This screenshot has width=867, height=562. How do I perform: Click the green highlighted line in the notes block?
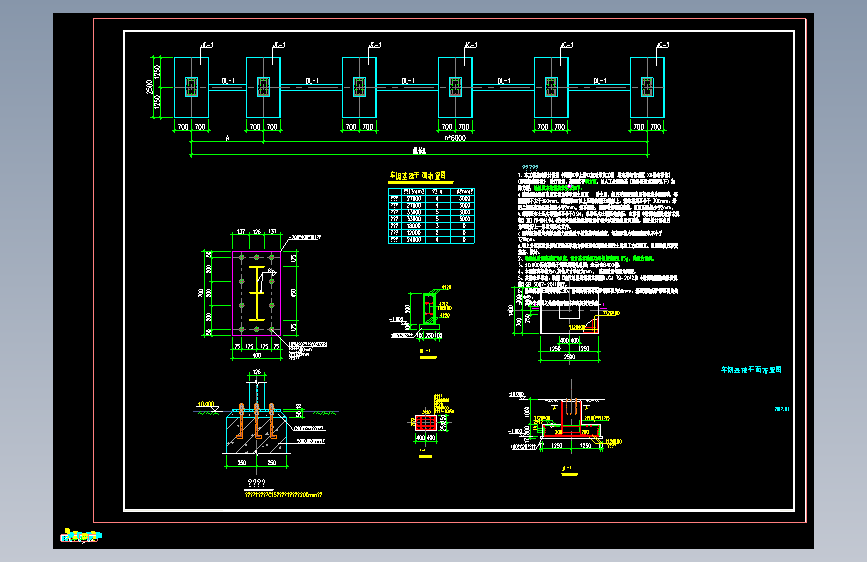pos(588,258)
